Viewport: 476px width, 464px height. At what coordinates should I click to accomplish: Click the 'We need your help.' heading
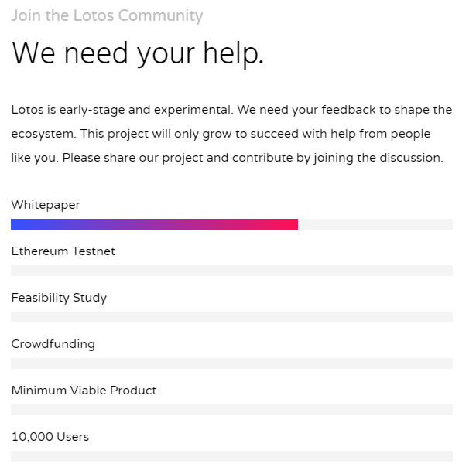tap(138, 53)
